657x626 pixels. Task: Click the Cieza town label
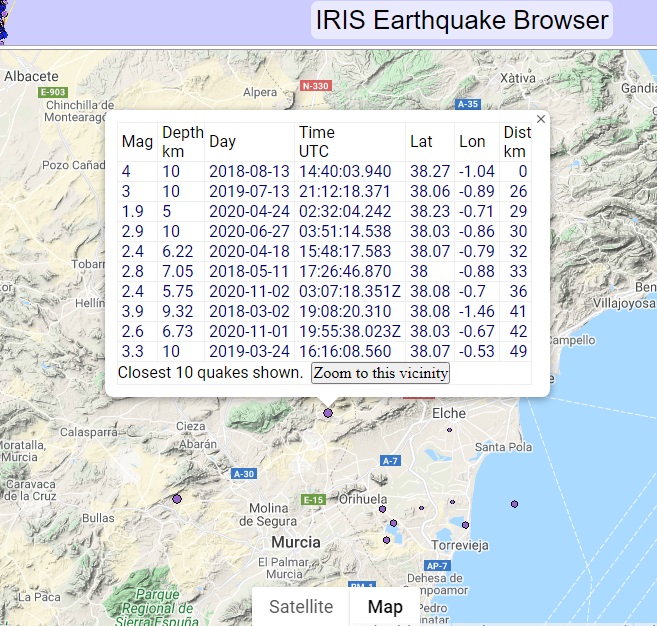click(191, 427)
